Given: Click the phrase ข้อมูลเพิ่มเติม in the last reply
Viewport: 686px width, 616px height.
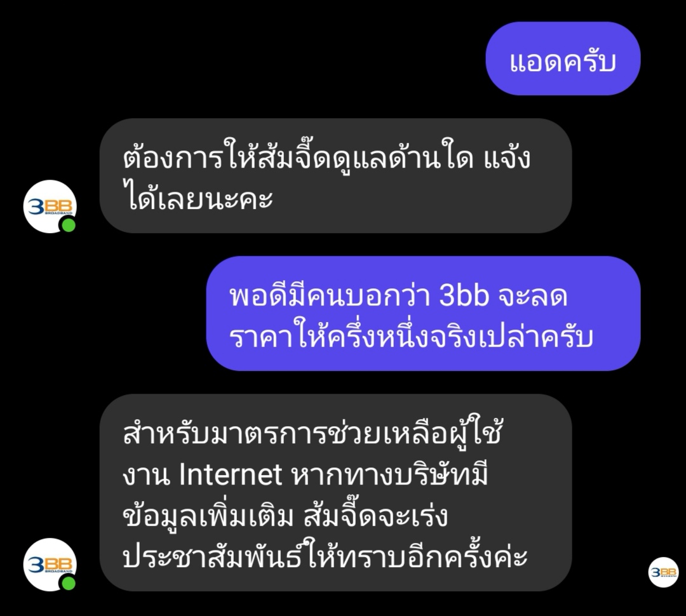Looking at the screenshot, I should point(208,516).
